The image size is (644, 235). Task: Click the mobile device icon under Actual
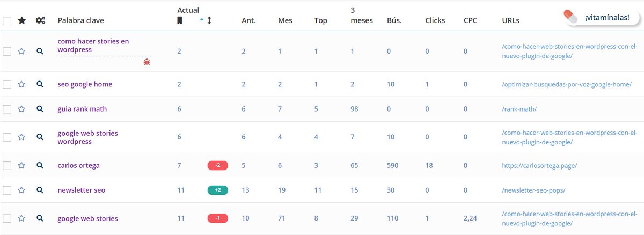(x=180, y=20)
